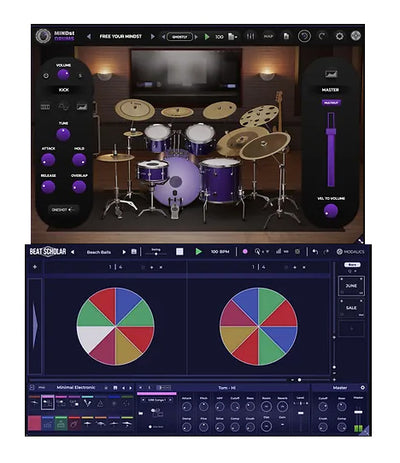Image resolution: width=400 pixels, height=463 pixels.
Task: Click the velocity bars icon
Action: coord(279,251)
